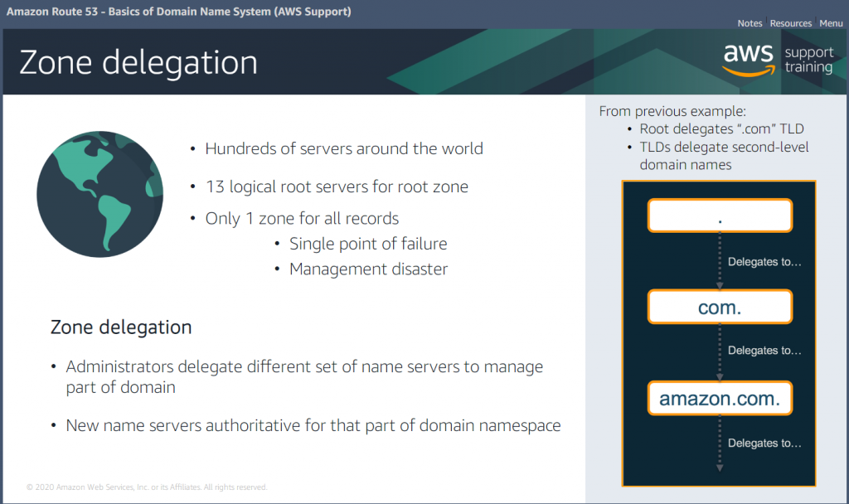The width and height of the screenshot is (849, 504).
Task: Select the "com." box in diagram
Action: (720, 308)
